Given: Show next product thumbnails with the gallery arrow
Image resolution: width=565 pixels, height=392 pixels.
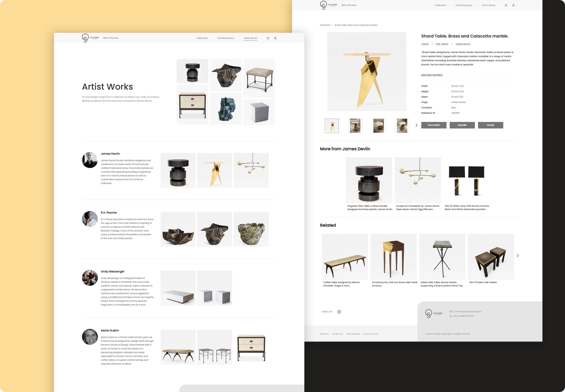Looking at the screenshot, I should [x=416, y=125].
